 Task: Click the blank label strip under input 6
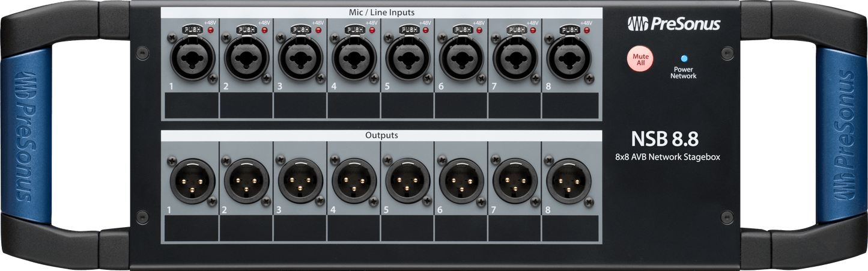461,105
